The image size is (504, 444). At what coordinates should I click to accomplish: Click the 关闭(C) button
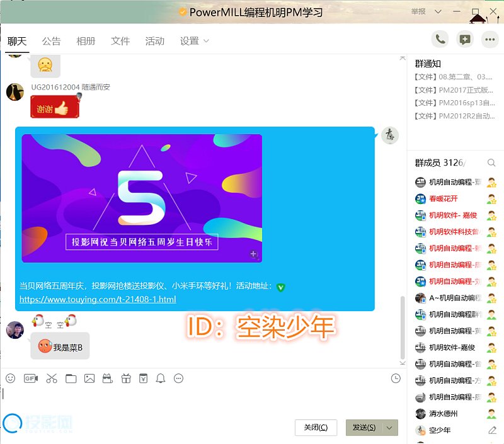316,428
